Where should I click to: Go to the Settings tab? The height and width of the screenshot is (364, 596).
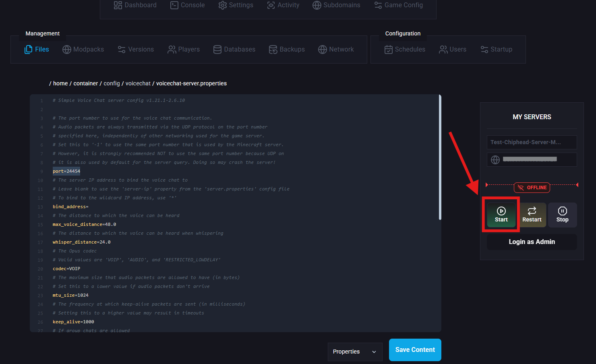(236, 5)
